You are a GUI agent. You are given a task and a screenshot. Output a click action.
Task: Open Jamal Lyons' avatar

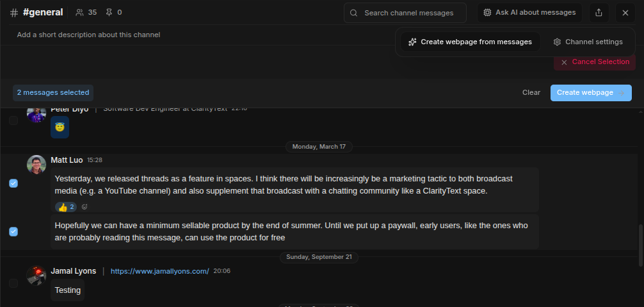click(x=36, y=276)
